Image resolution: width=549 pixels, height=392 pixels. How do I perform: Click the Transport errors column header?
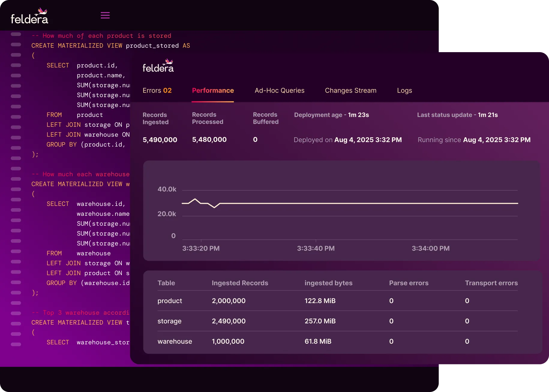pos(491,283)
